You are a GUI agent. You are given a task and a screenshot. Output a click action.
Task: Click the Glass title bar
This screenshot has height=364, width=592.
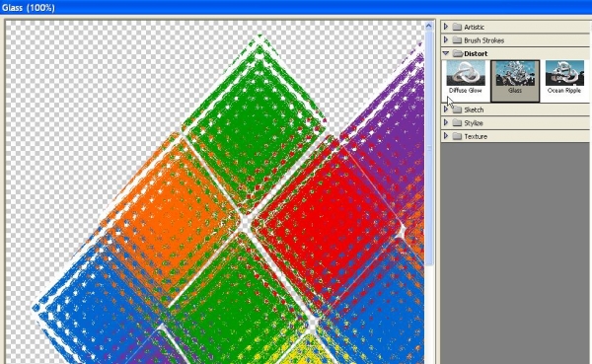click(x=296, y=7)
